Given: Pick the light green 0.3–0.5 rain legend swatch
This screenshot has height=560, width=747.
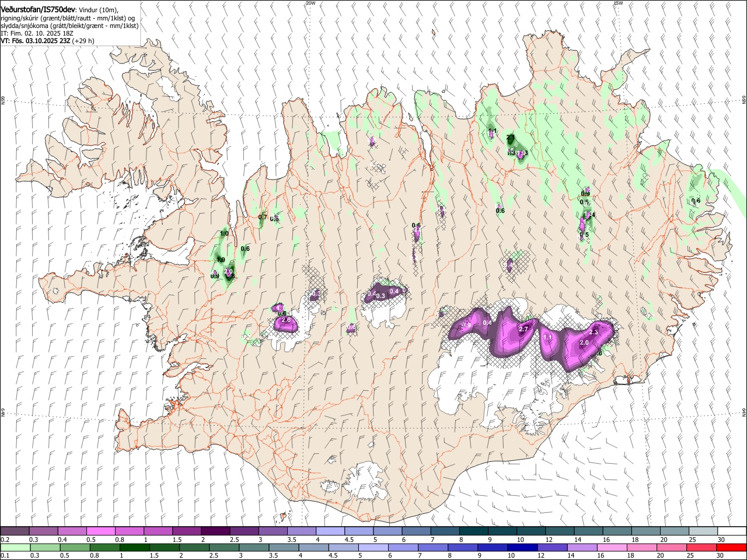Looking at the screenshot, I should (45, 548).
